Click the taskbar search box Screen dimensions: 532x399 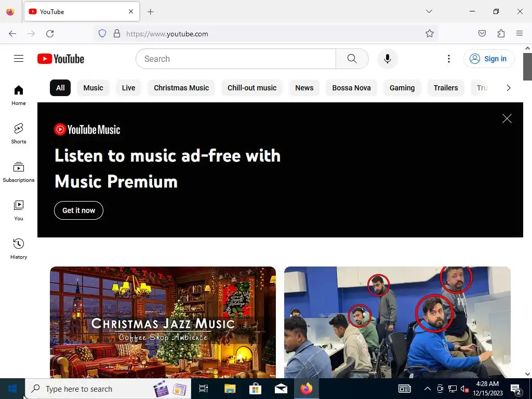109,389
